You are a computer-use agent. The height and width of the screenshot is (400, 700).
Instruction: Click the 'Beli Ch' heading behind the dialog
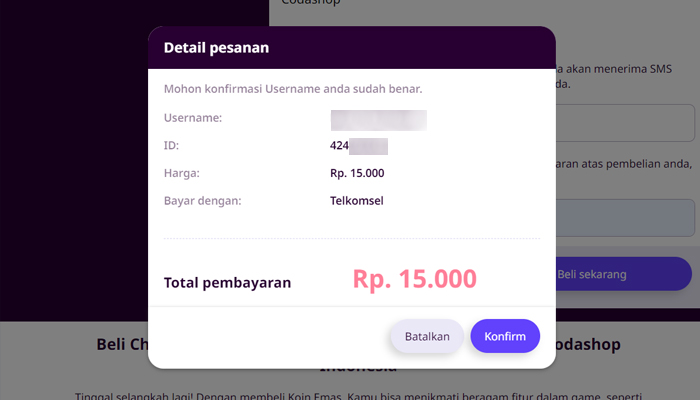pyautogui.click(x=122, y=344)
